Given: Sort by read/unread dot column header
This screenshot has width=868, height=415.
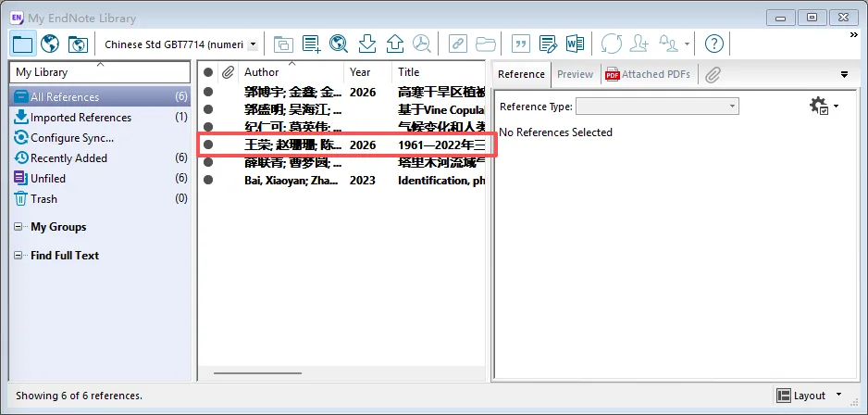Looking at the screenshot, I should 208,72.
